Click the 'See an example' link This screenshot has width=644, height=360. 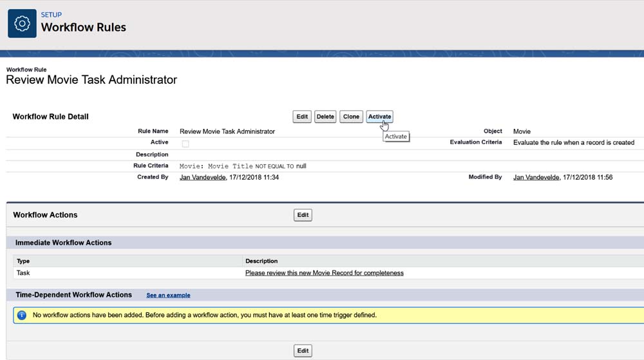[168, 295]
